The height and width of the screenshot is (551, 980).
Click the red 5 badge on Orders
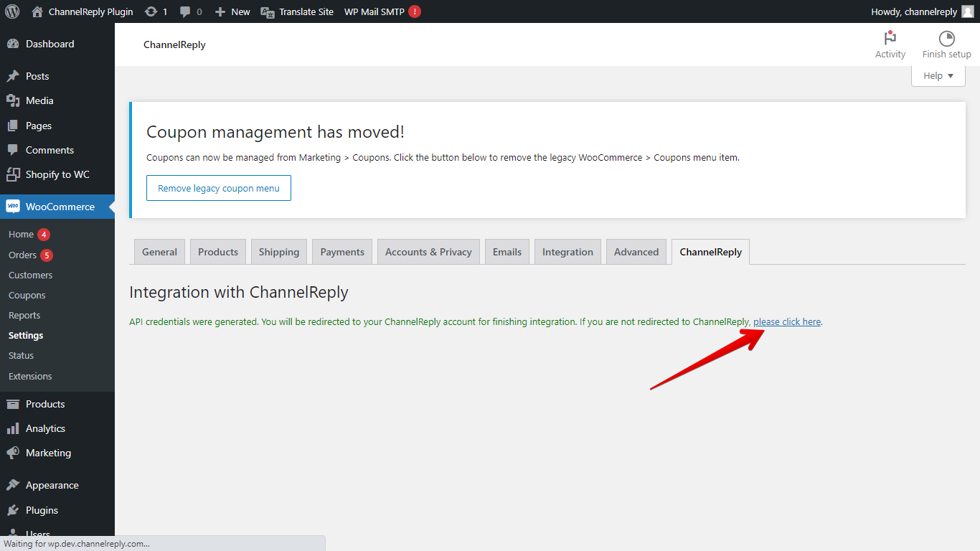pyautogui.click(x=47, y=255)
